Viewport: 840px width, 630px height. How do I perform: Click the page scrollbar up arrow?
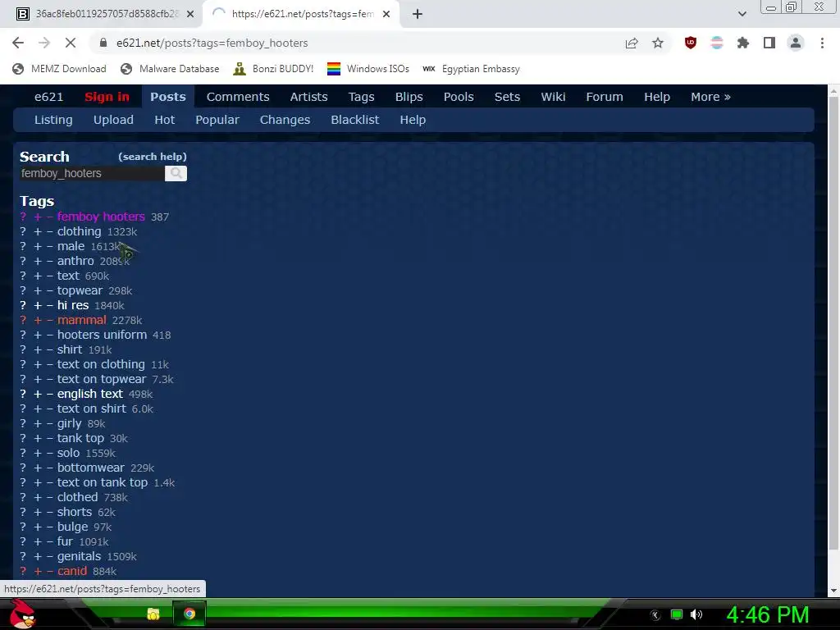click(x=833, y=90)
